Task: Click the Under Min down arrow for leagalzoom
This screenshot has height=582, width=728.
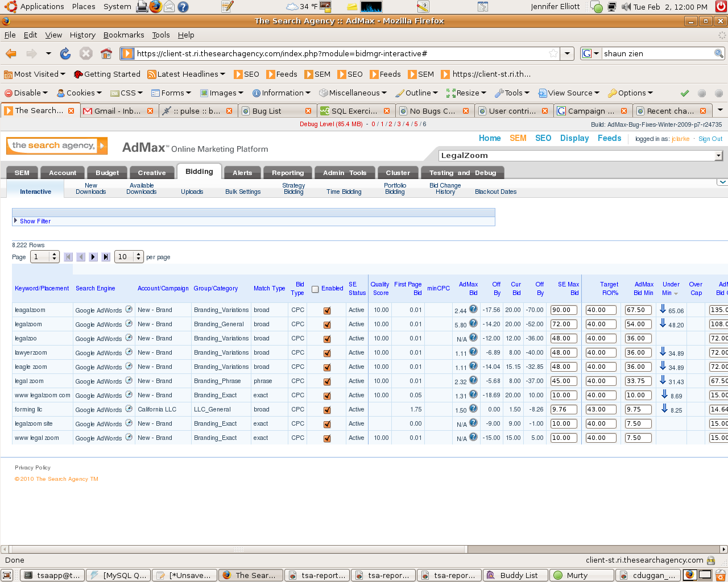Action: click(663, 309)
